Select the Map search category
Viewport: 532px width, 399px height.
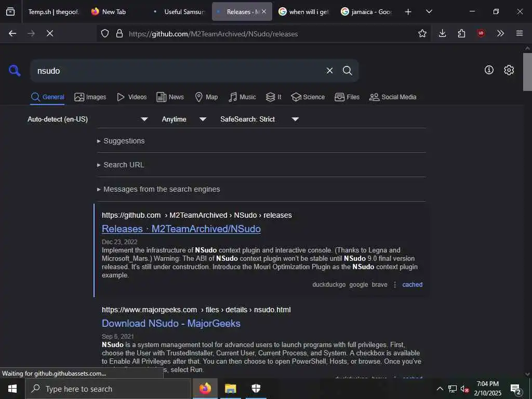point(206,97)
